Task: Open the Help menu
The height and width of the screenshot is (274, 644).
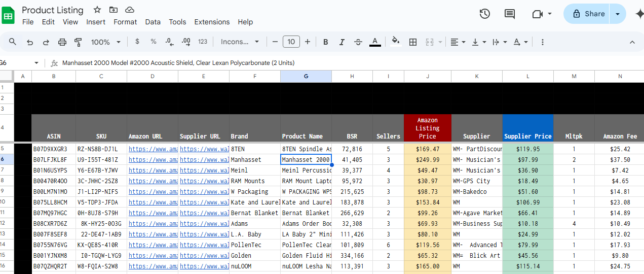Action: click(245, 22)
